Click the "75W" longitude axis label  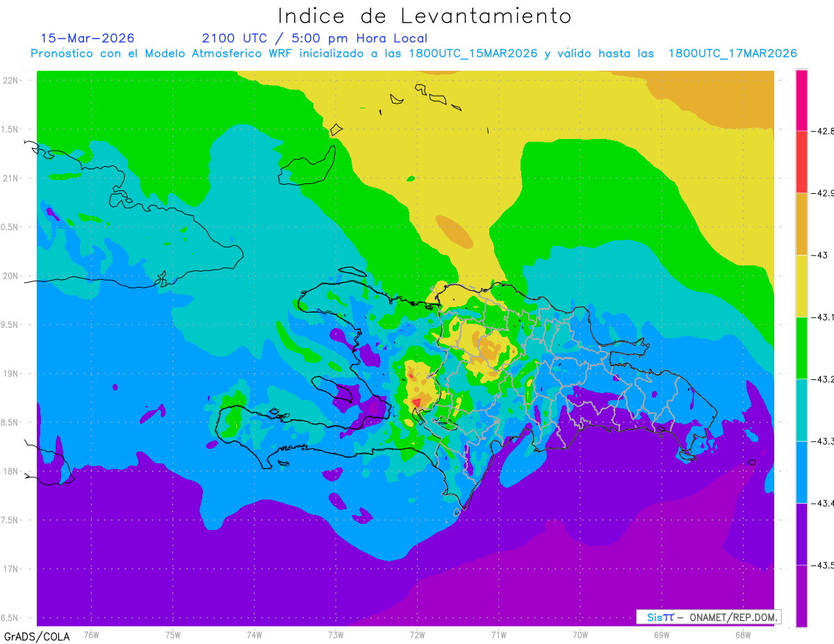173,634
